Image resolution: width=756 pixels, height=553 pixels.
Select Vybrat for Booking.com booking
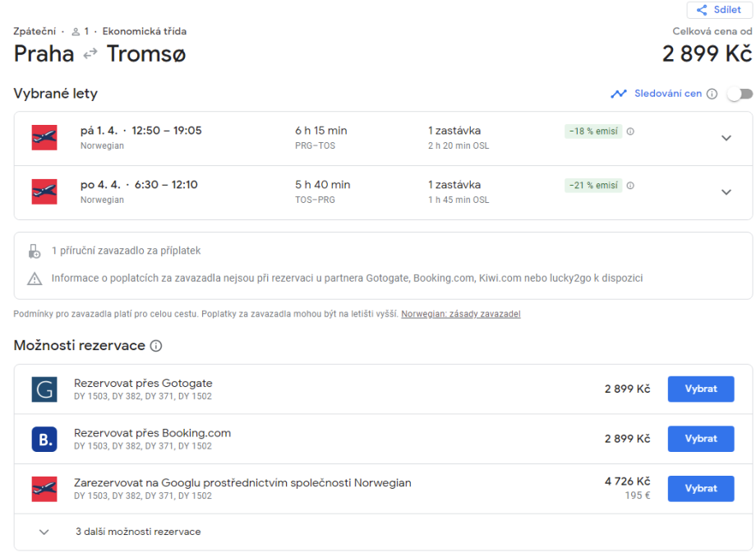(700, 439)
